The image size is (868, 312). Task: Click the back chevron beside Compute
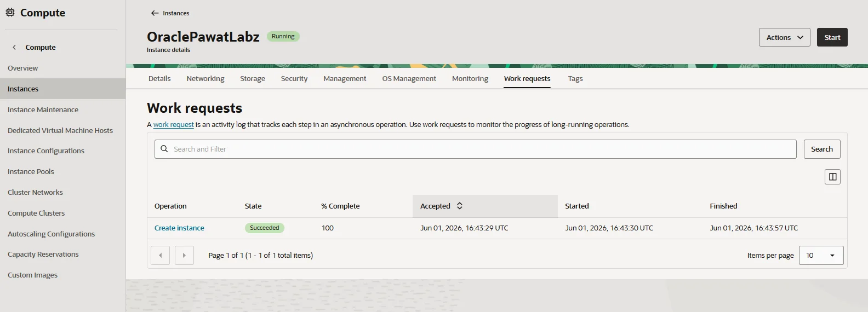14,47
